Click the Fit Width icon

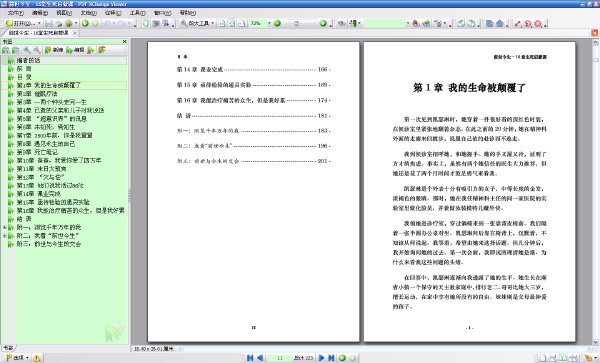pos(241,23)
